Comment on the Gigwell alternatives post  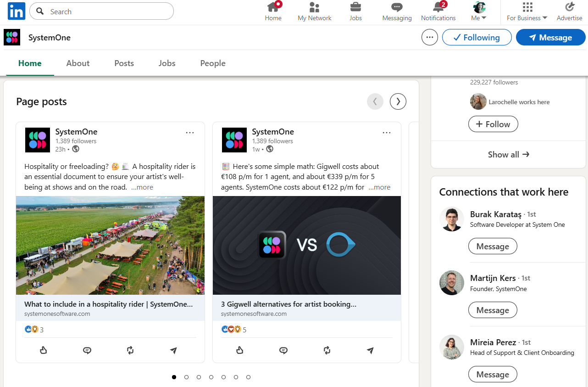point(283,350)
